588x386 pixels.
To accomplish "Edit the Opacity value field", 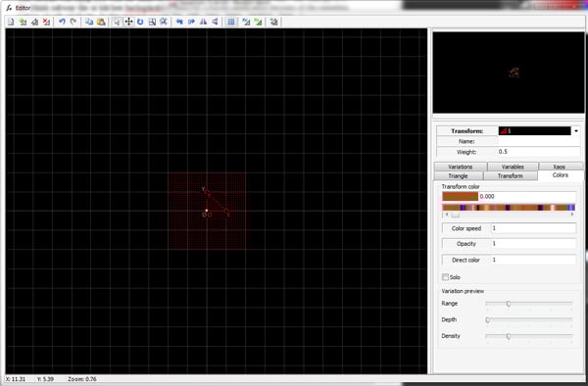I will (533, 244).
